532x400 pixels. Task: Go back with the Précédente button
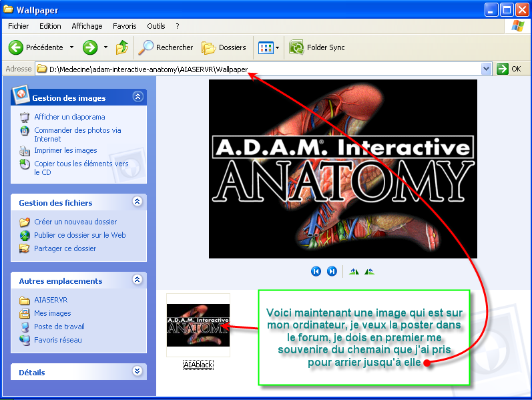point(35,47)
